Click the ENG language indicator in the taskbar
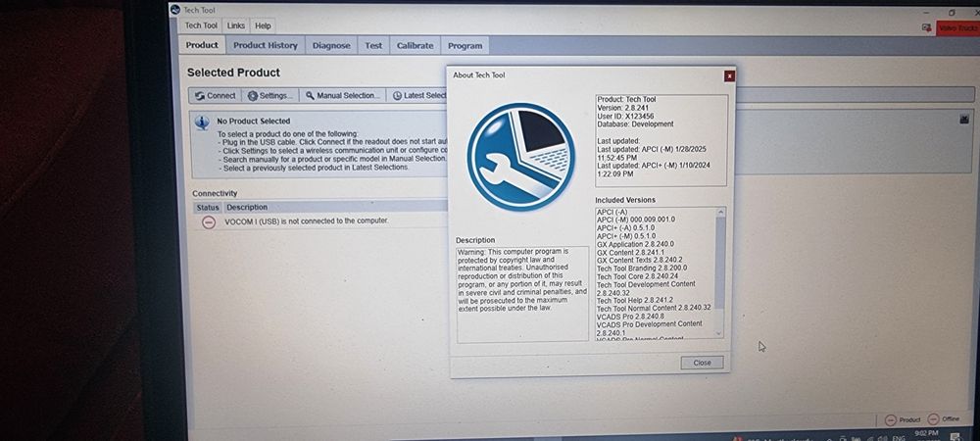The image size is (980, 441). click(x=898, y=438)
